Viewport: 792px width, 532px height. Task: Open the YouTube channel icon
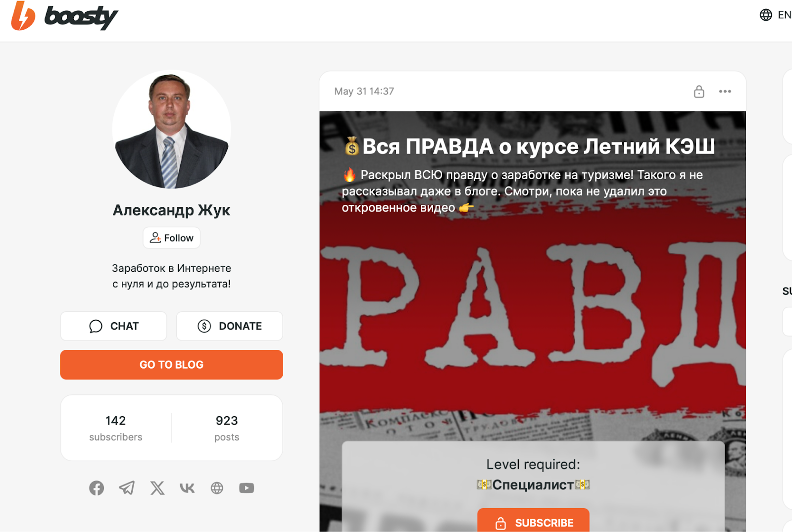pyautogui.click(x=247, y=488)
